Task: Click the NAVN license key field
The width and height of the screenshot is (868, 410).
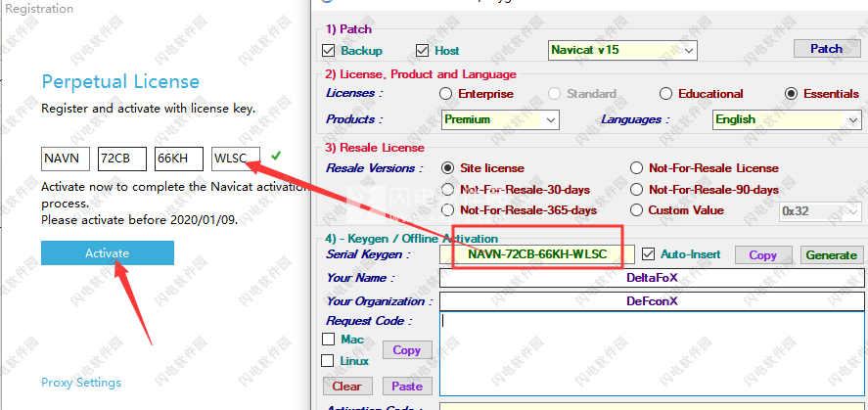Action: pyautogui.click(x=66, y=159)
